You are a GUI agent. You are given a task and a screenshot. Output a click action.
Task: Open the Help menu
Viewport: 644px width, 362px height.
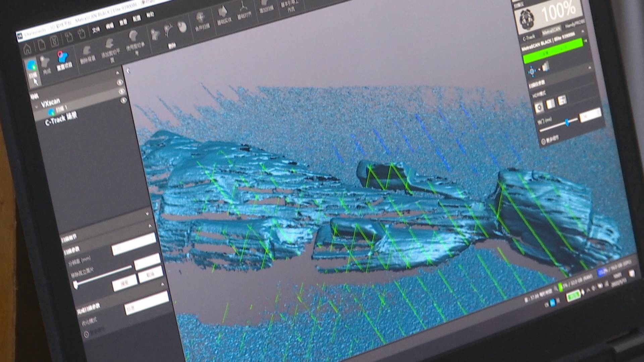click(150, 15)
